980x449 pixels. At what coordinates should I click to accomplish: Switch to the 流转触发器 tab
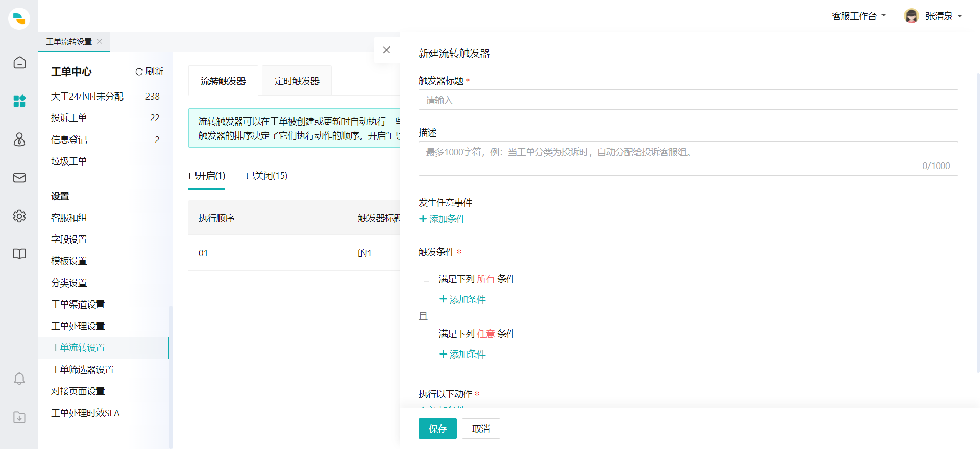[223, 81]
